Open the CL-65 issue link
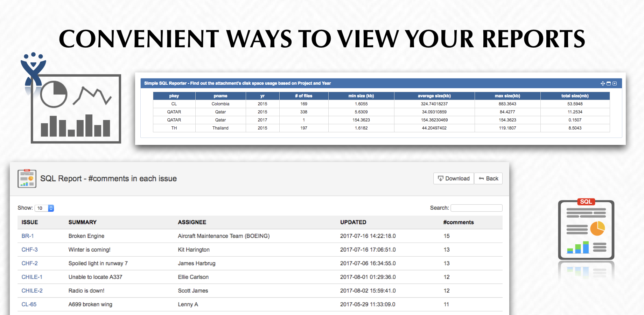Screen dimensions: 644x315 29,304
